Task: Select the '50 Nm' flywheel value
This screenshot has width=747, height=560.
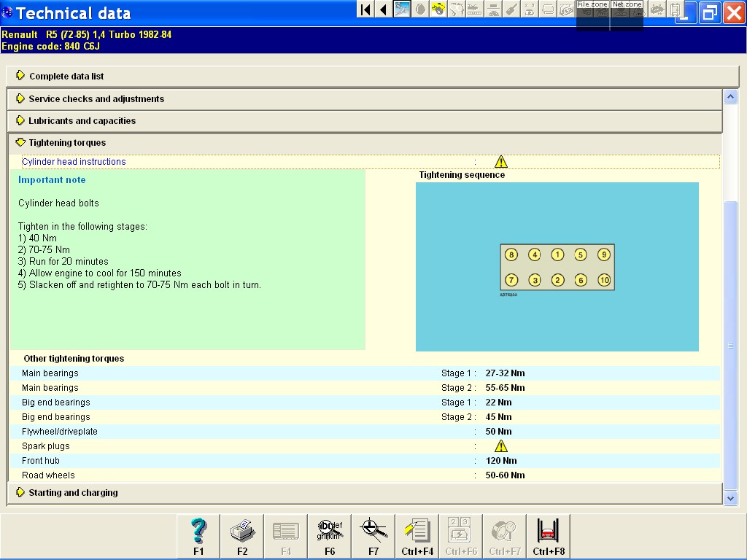Action: coord(498,432)
